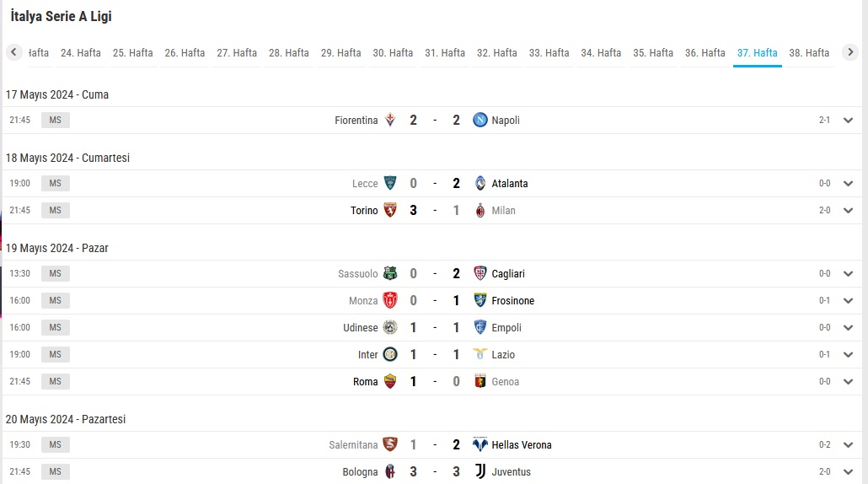Open the Frosinone team link

pyautogui.click(x=512, y=301)
